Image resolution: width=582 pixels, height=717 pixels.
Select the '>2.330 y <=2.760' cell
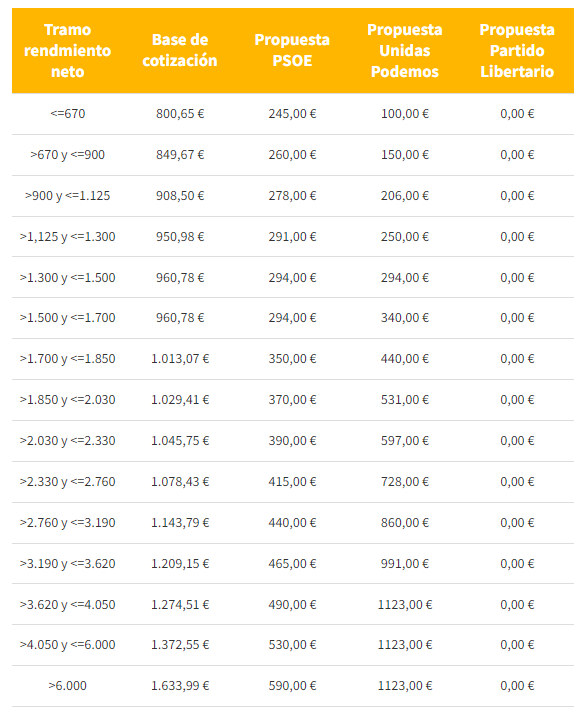pyautogui.click(x=68, y=482)
